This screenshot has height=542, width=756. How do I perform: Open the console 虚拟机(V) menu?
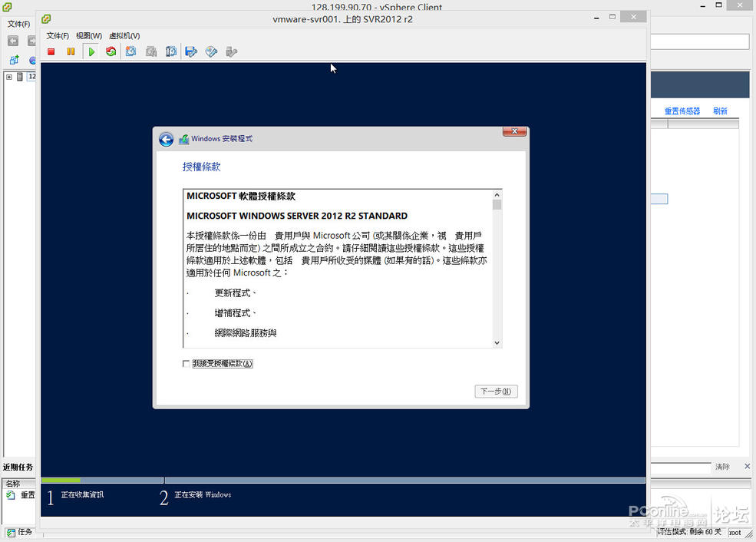click(x=124, y=35)
